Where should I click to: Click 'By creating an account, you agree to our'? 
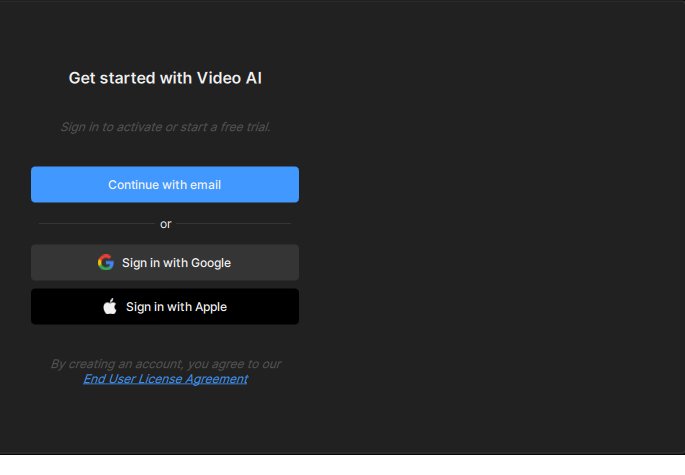pos(166,364)
